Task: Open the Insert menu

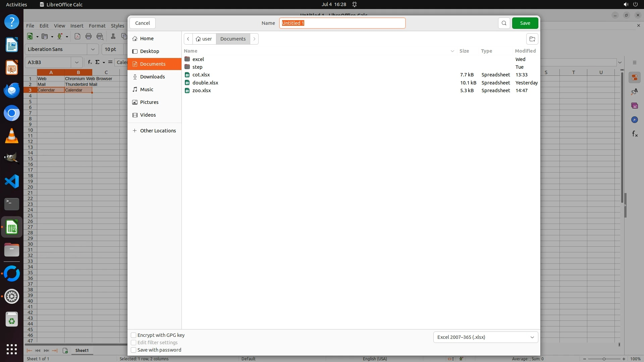Action: tap(77, 26)
